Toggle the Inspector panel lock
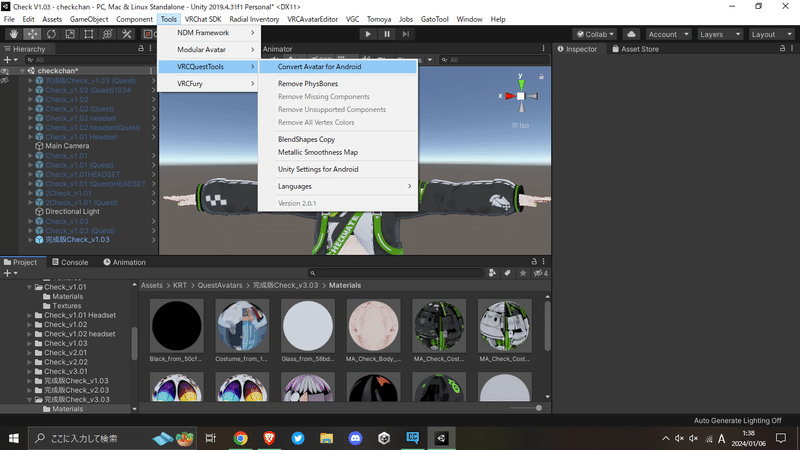This screenshot has height=450, width=800. coord(782,48)
